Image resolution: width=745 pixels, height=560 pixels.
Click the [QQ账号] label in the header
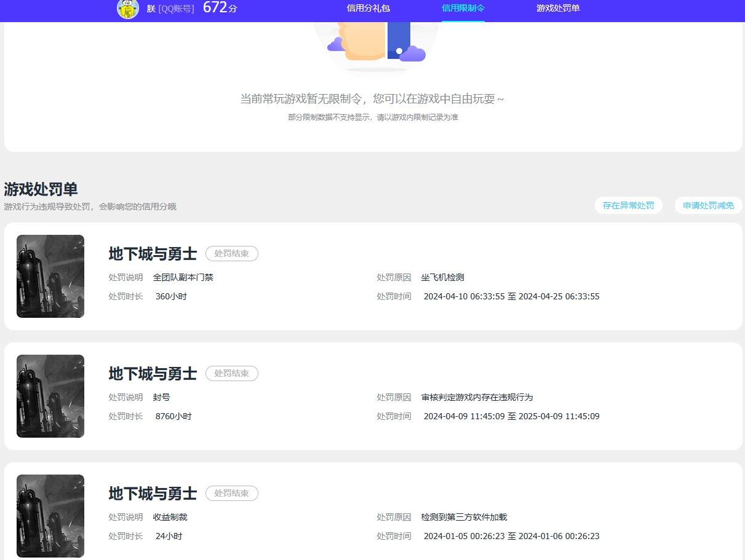(177, 9)
